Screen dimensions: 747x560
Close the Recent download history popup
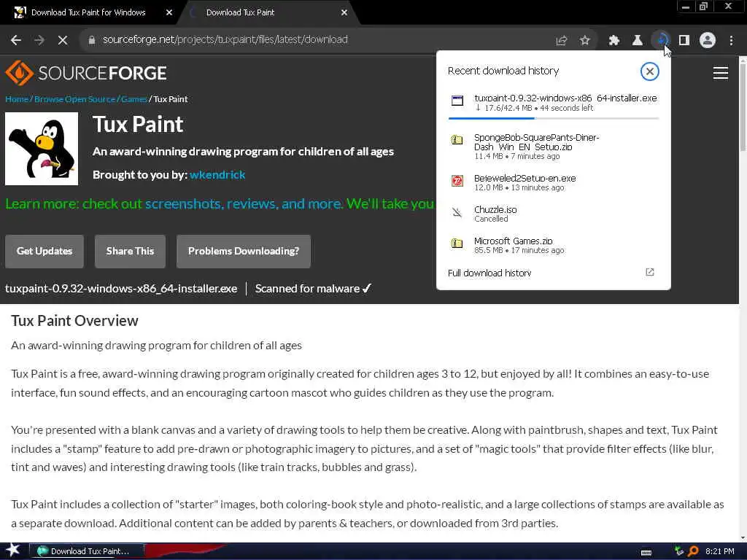649,71
